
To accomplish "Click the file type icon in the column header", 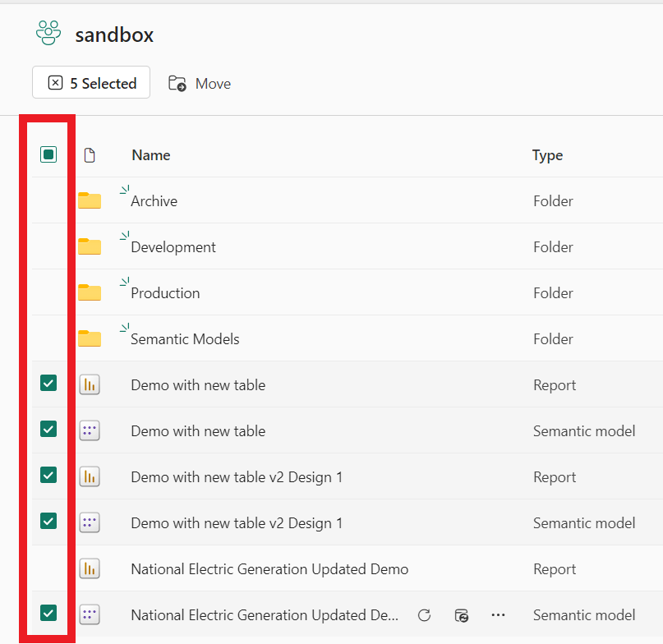I will (90, 154).
